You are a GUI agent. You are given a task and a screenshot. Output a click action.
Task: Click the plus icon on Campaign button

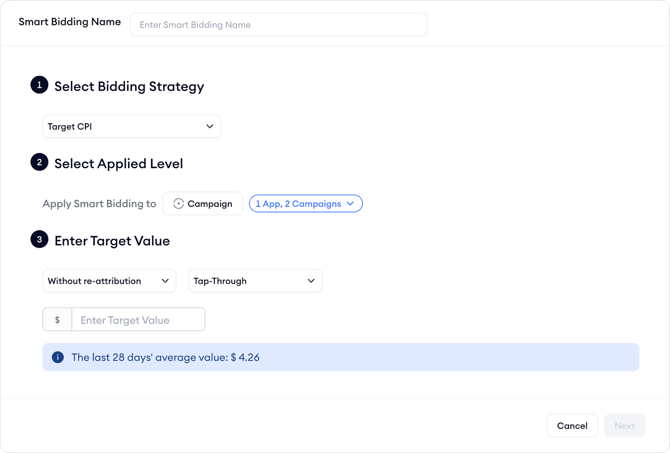coord(179,204)
